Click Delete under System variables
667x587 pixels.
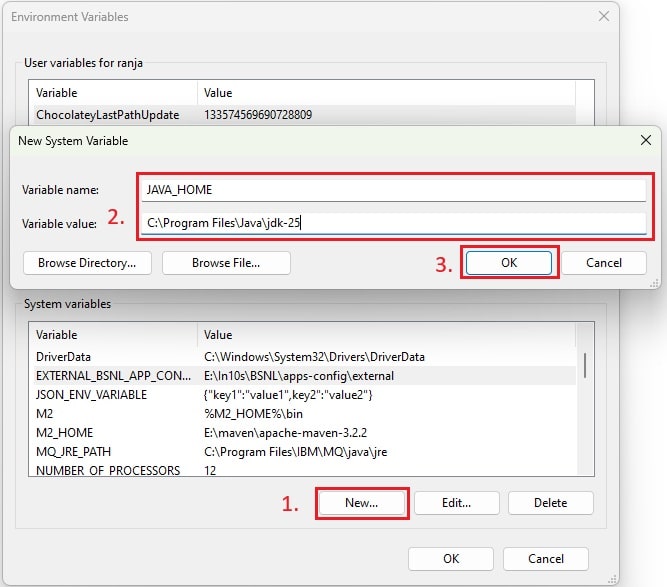(x=550, y=503)
